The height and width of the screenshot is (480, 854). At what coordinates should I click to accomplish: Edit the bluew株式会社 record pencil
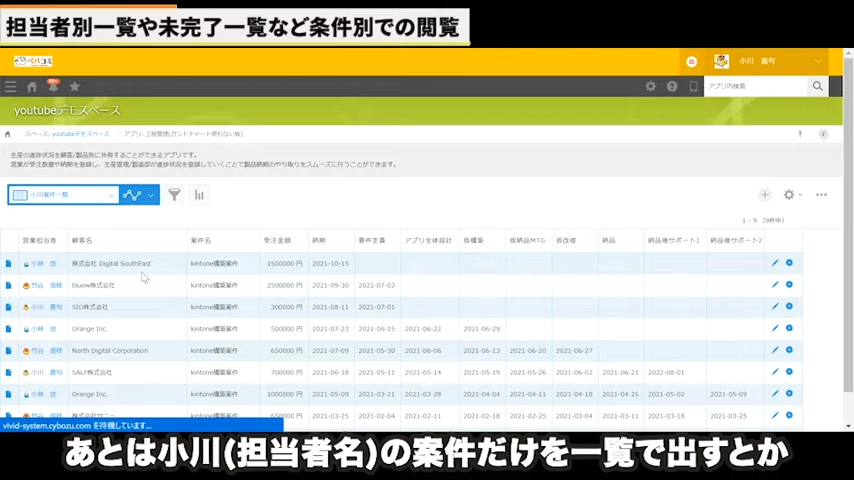(775, 284)
